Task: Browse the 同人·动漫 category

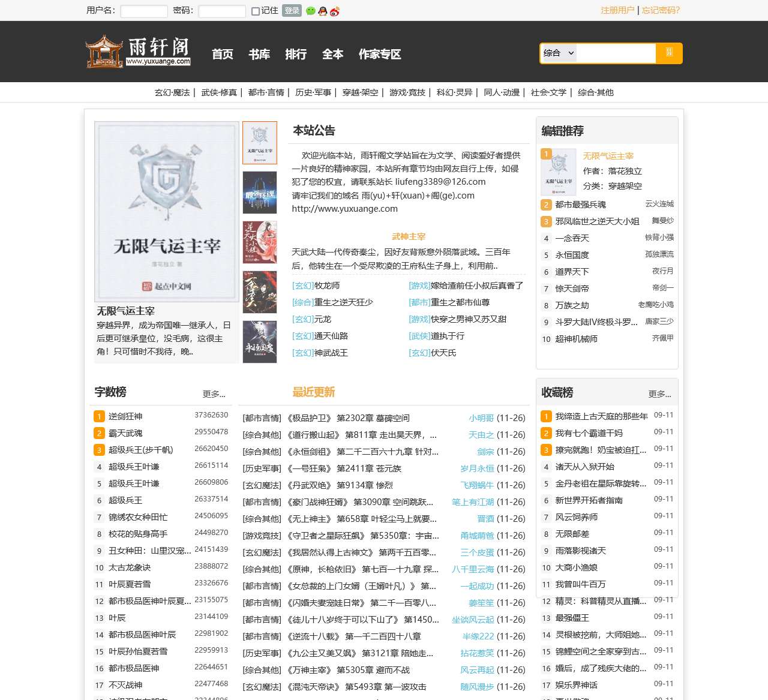Action: click(x=502, y=92)
